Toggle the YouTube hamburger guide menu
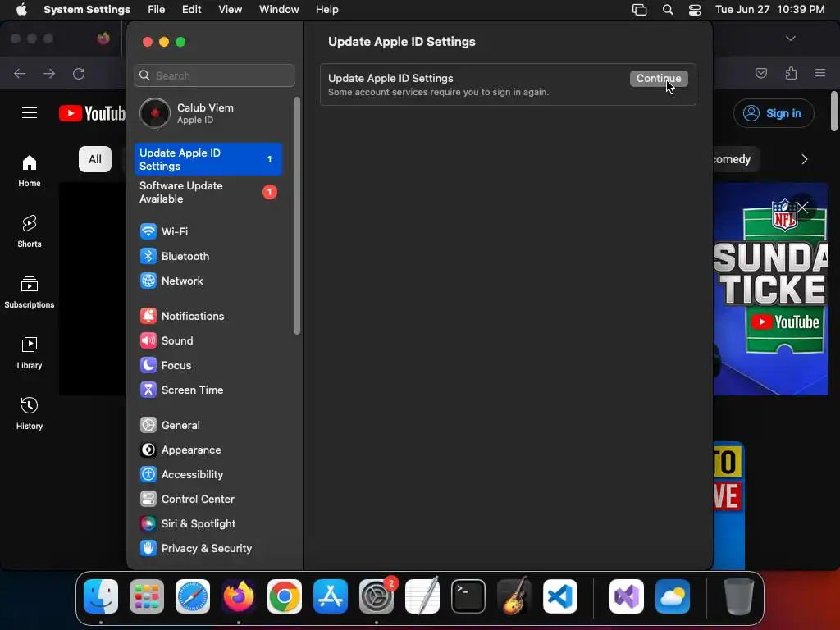Viewport: 840px width, 630px height. click(30, 113)
